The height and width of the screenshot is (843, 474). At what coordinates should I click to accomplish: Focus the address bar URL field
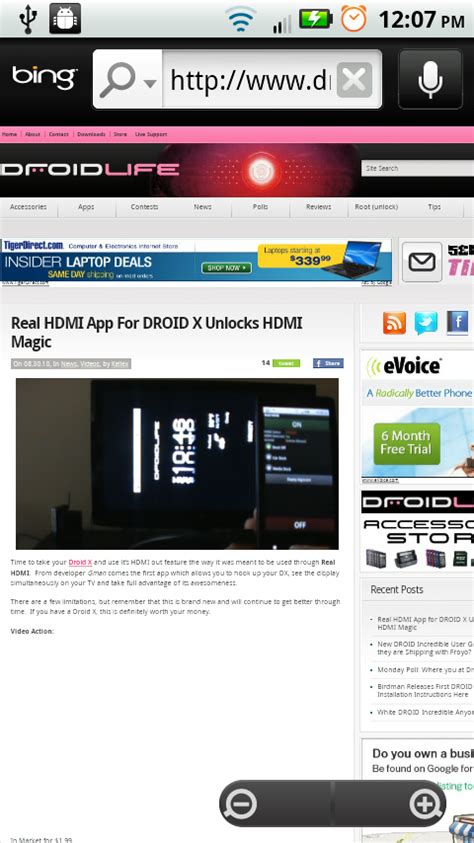[250, 80]
